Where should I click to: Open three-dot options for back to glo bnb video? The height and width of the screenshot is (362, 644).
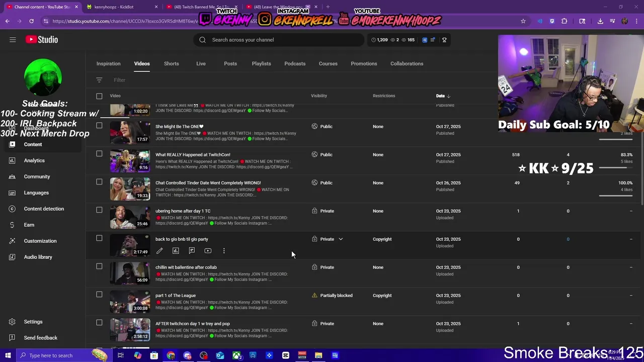point(224,250)
